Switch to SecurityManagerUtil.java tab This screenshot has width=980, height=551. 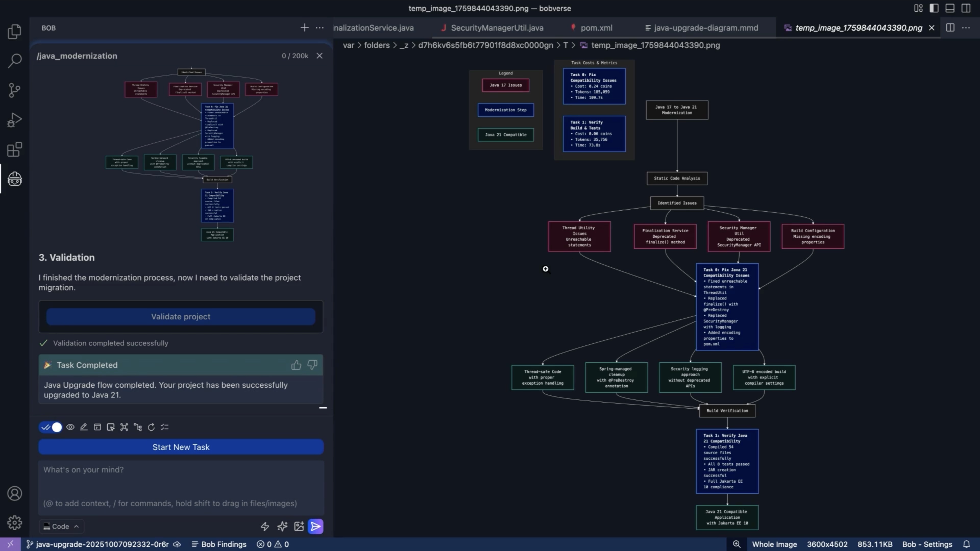pyautogui.click(x=497, y=28)
